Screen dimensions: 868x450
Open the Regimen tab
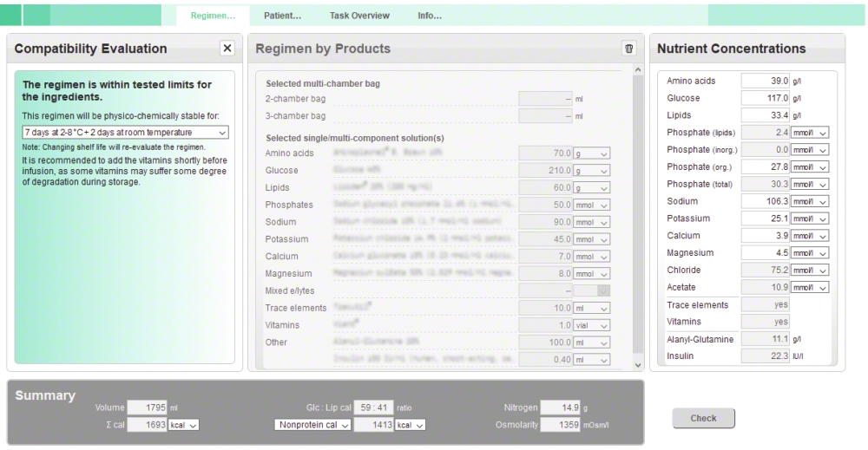[x=213, y=16]
